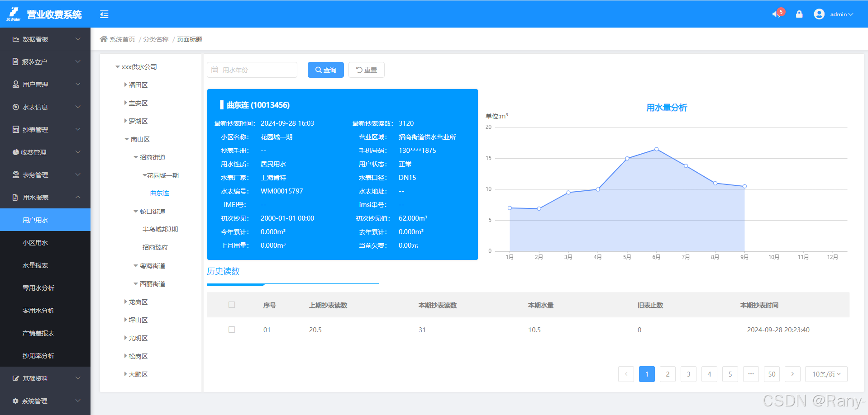Open notifications via the speaker icon

coord(776,14)
